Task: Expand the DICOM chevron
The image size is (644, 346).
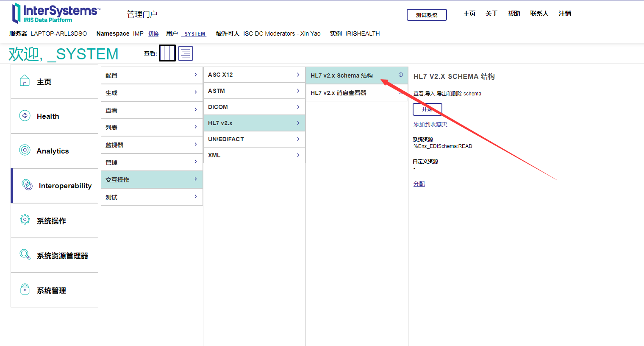Action: pyautogui.click(x=298, y=107)
